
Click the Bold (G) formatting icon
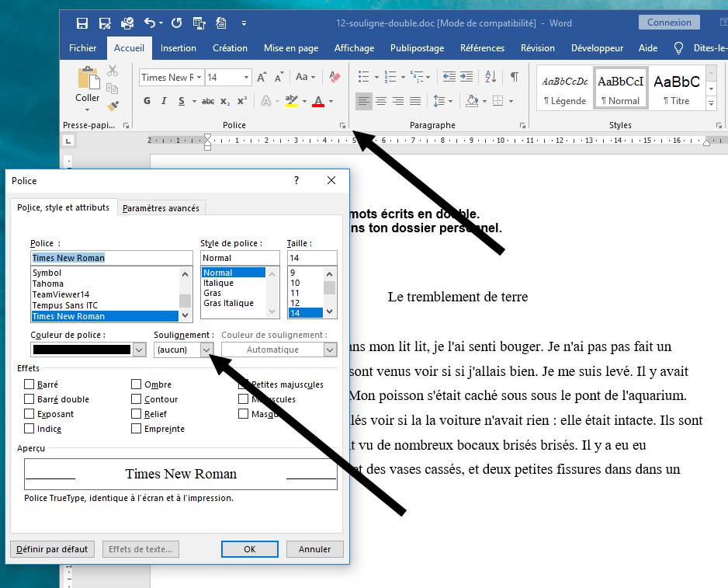click(x=147, y=101)
